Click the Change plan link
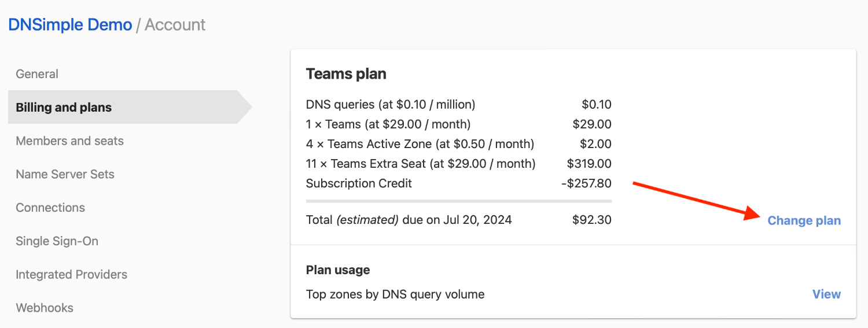868x328 pixels. click(804, 220)
